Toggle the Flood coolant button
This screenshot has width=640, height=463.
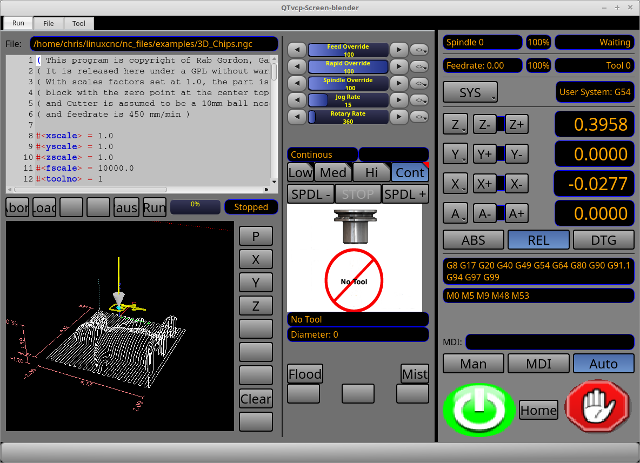[305, 374]
